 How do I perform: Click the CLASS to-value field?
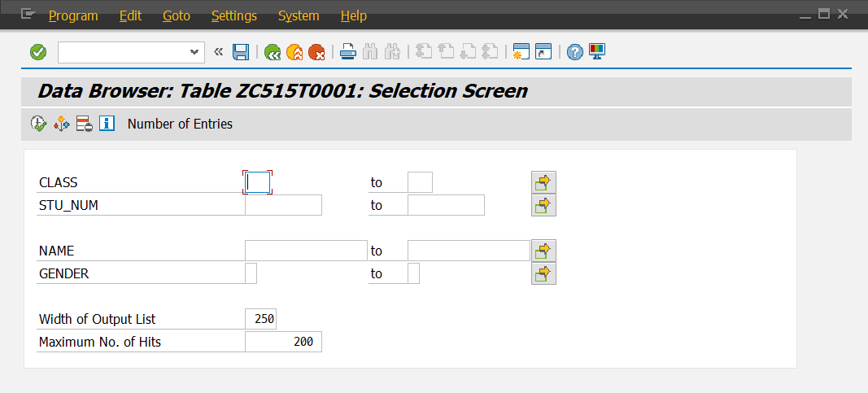[x=420, y=182]
